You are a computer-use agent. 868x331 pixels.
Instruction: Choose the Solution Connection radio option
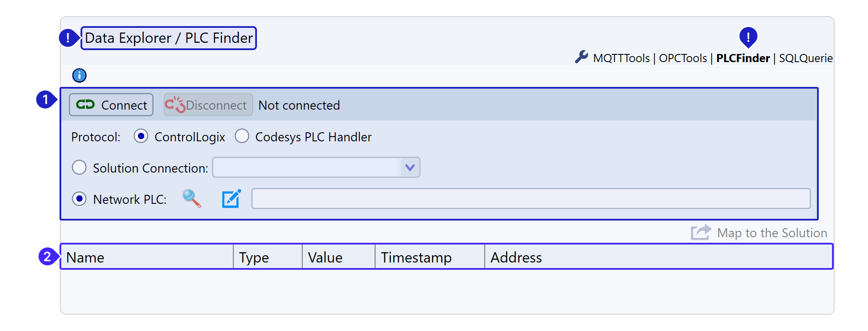pyautogui.click(x=79, y=167)
